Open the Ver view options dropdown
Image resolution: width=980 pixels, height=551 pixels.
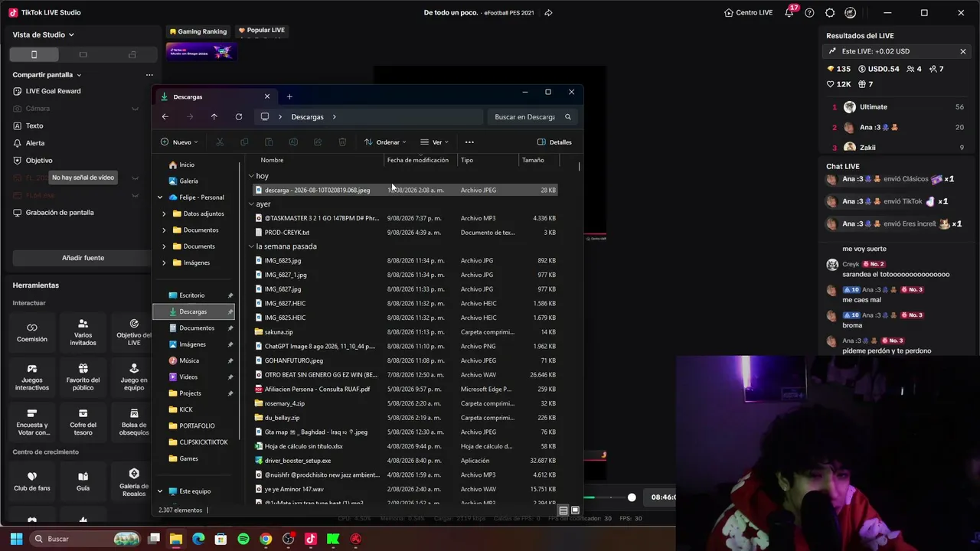434,142
